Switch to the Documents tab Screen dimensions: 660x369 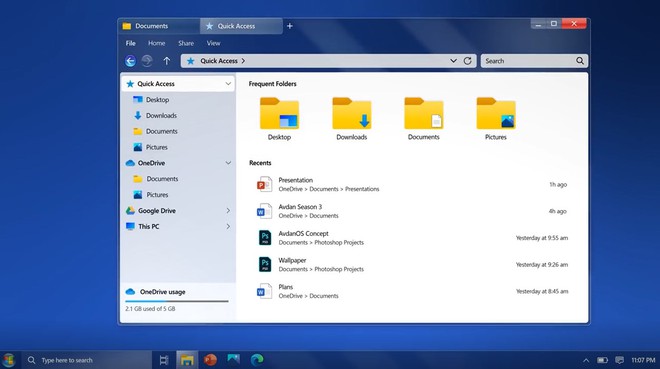[x=159, y=26]
